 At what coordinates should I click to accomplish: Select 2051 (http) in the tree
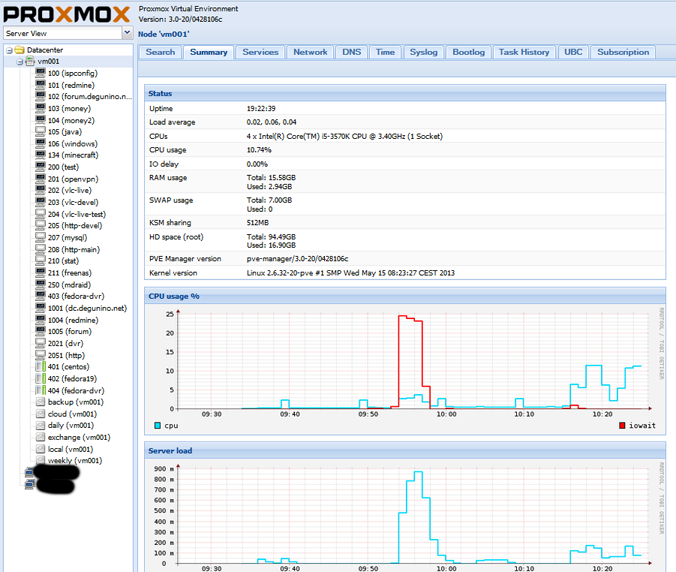click(66, 355)
